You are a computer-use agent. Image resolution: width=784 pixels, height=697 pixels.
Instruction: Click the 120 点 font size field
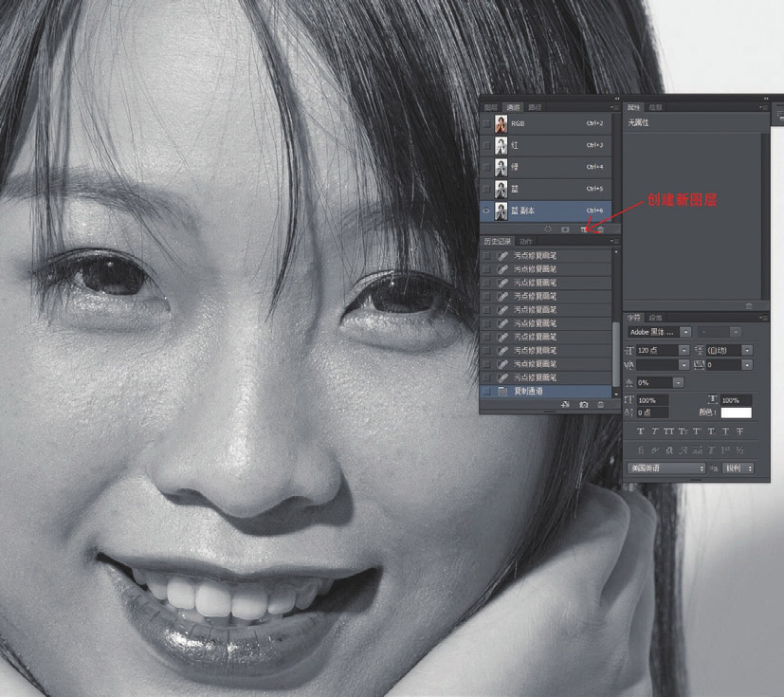657,350
